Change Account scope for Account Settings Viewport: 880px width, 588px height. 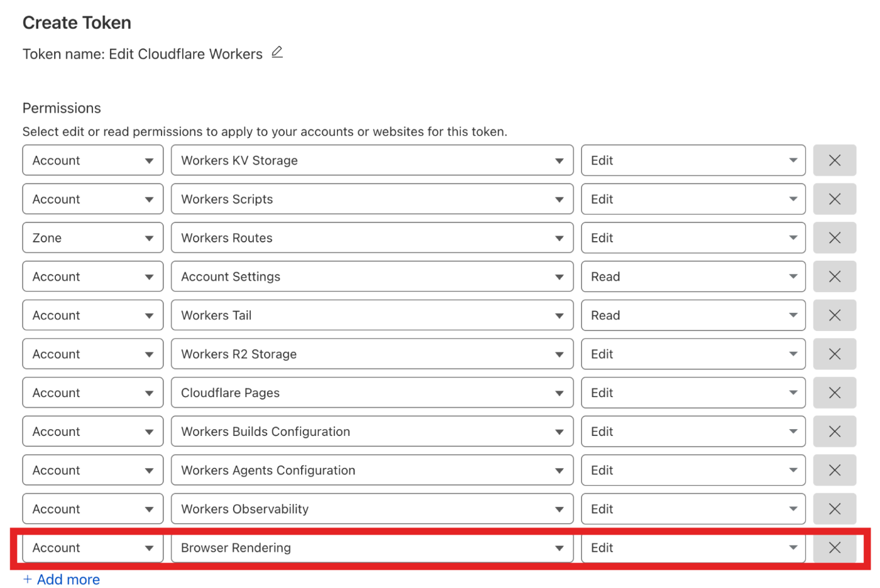click(93, 276)
